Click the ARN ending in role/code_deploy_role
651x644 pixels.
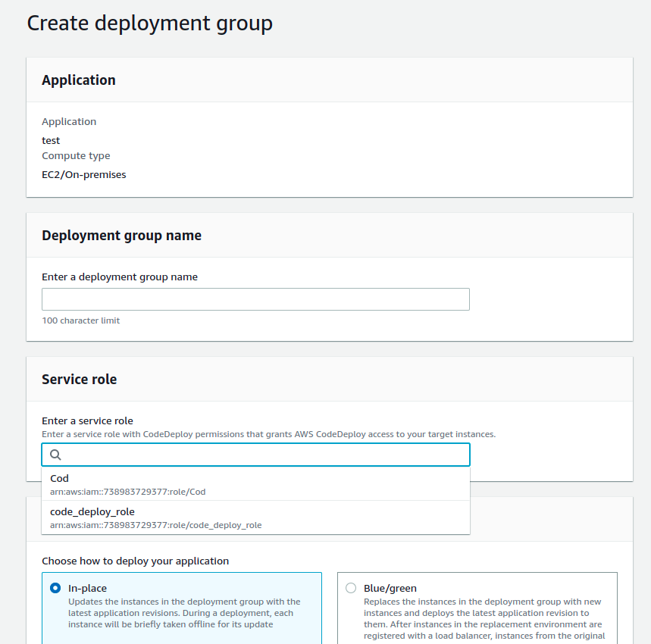coord(155,525)
